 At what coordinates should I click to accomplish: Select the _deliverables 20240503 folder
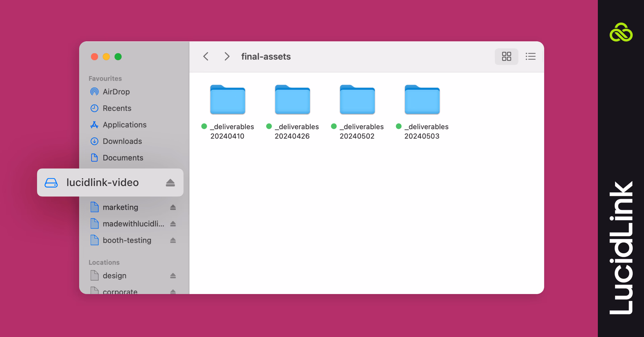(x=422, y=100)
